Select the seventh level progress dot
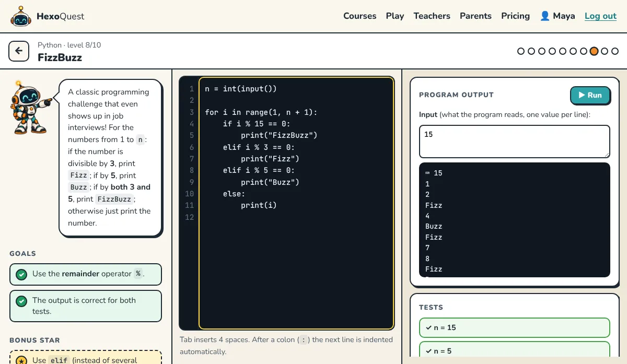Screen dimensions: 627x364 click(584, 51)
